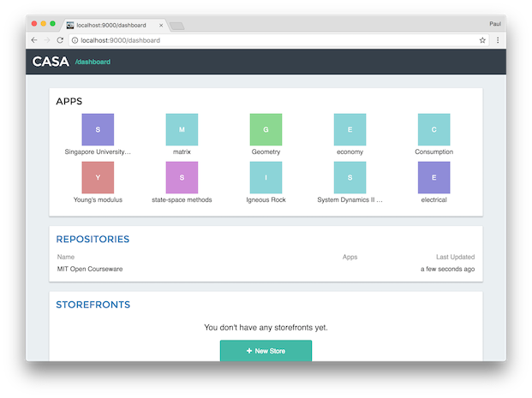Select the green Geometry app icon

(x=266, y=130)
